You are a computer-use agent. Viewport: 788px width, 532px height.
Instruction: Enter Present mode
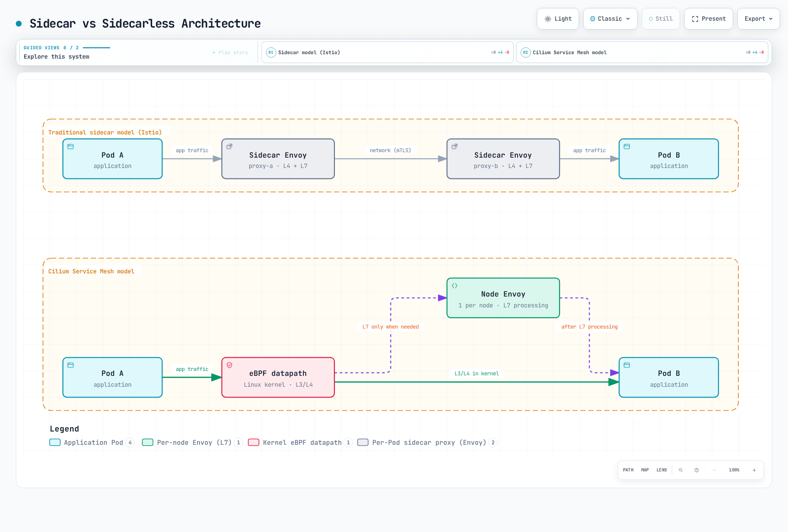click(708, 19)
